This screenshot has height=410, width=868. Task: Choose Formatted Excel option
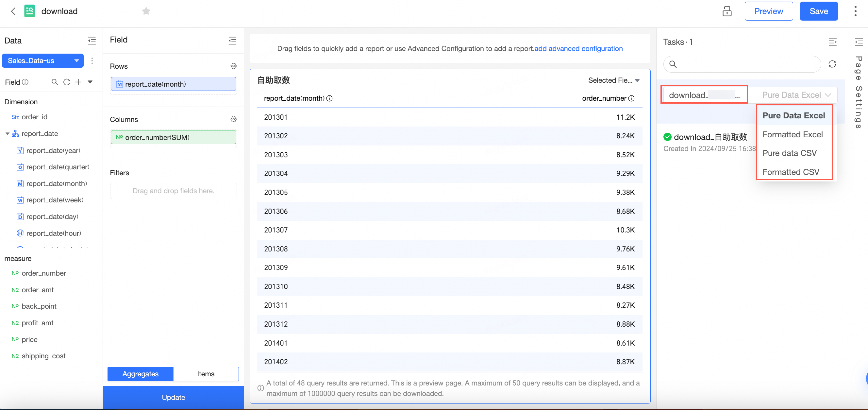coord(793,134)
